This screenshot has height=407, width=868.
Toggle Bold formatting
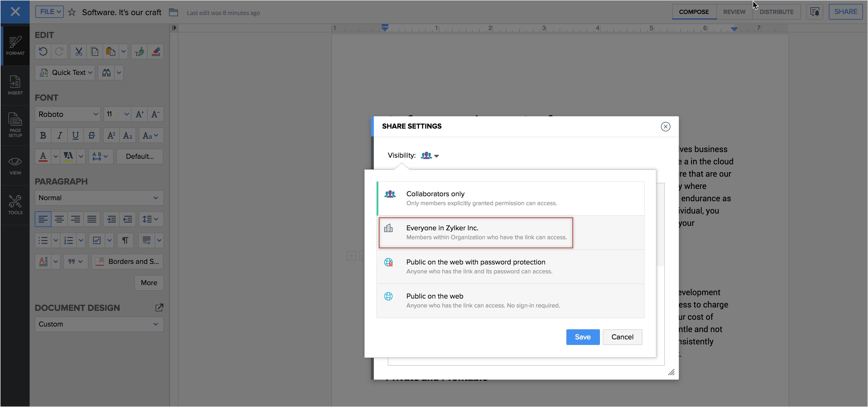(x=43, y=136)
